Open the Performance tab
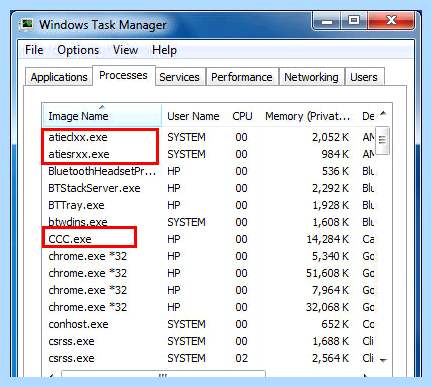Image resolution: width=432 pixels, height=387 pixels. 242,77
